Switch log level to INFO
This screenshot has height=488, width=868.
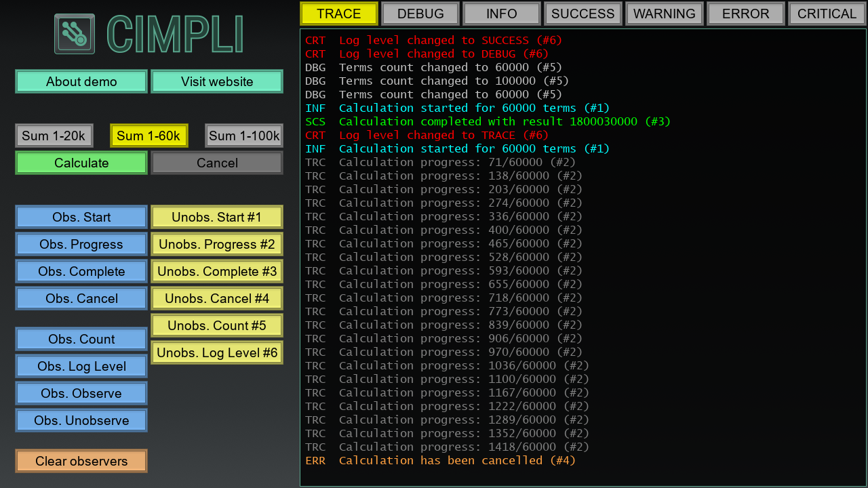tap(502, 14)
